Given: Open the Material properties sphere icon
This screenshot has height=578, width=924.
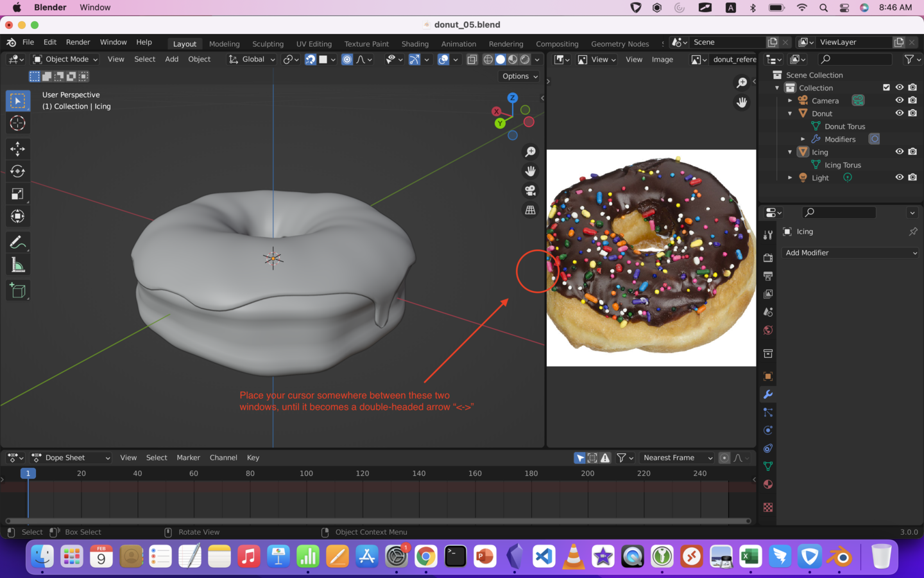Looking at the screenshot, I should point(768,484).
